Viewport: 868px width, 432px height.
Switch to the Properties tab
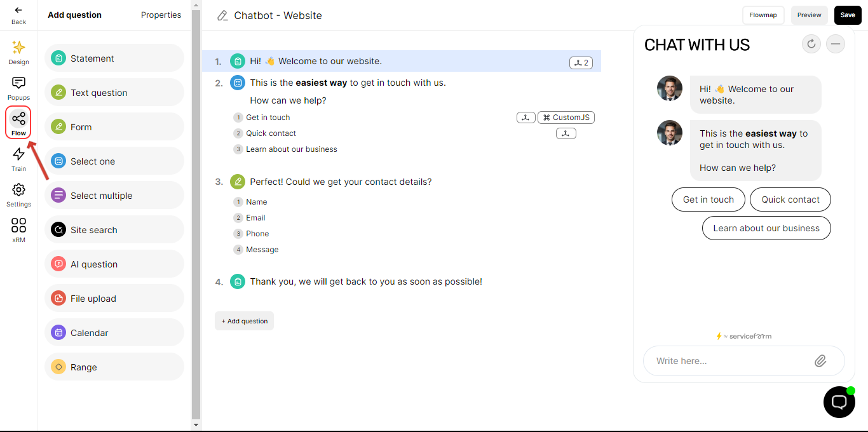click(161, 14)
